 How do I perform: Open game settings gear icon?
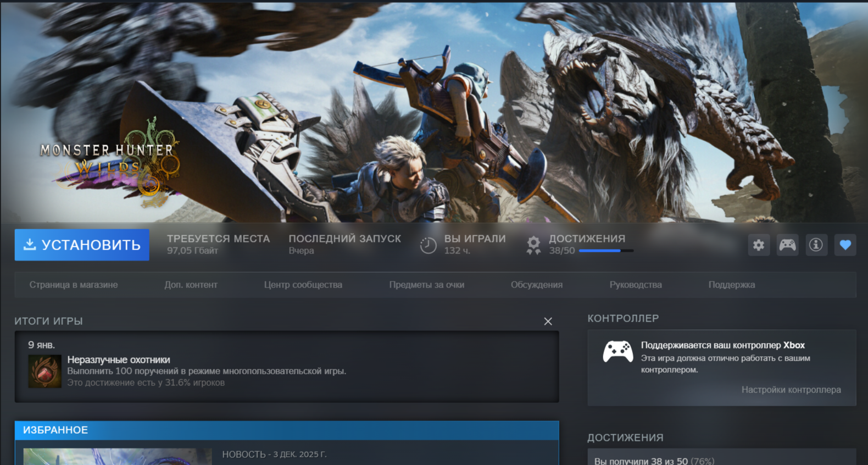click(759, 245)
